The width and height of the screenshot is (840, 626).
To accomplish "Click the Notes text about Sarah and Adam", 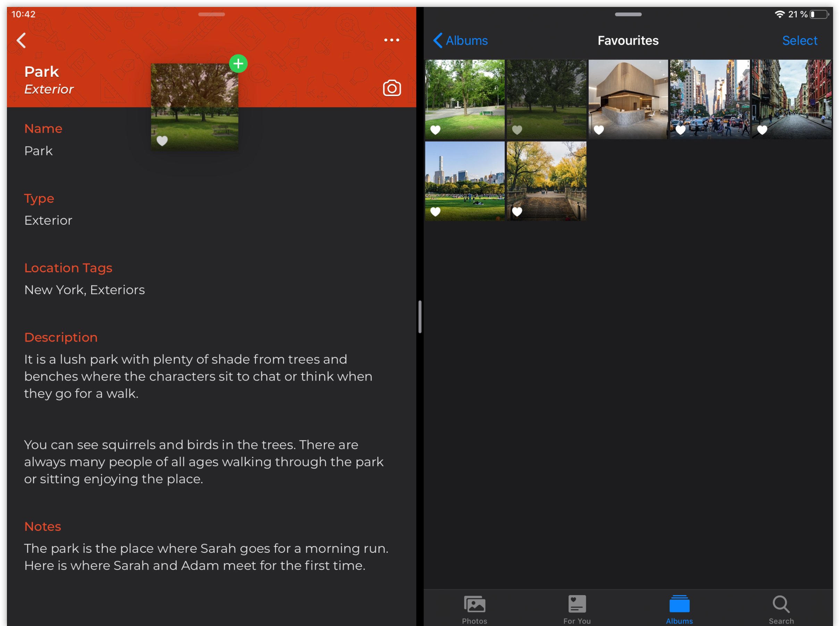I will [206, 557].
